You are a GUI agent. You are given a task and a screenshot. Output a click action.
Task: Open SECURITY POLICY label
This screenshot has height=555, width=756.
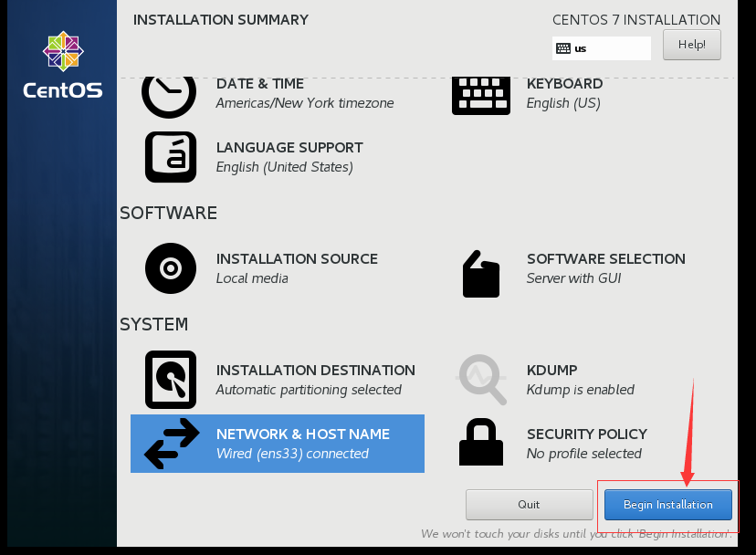click(587, 435)
